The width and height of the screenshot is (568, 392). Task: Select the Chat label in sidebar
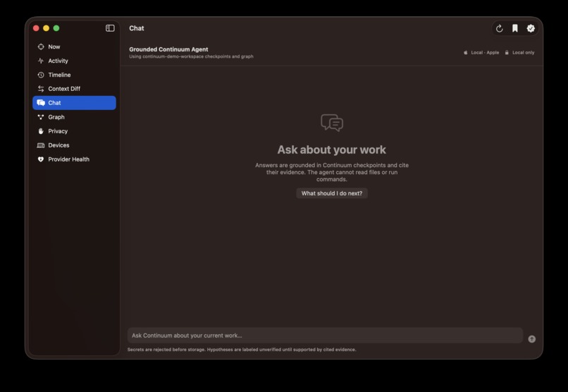click(x=55, y=103)
